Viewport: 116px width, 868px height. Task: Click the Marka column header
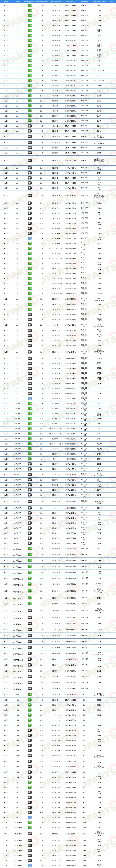(x=6, y=1)
